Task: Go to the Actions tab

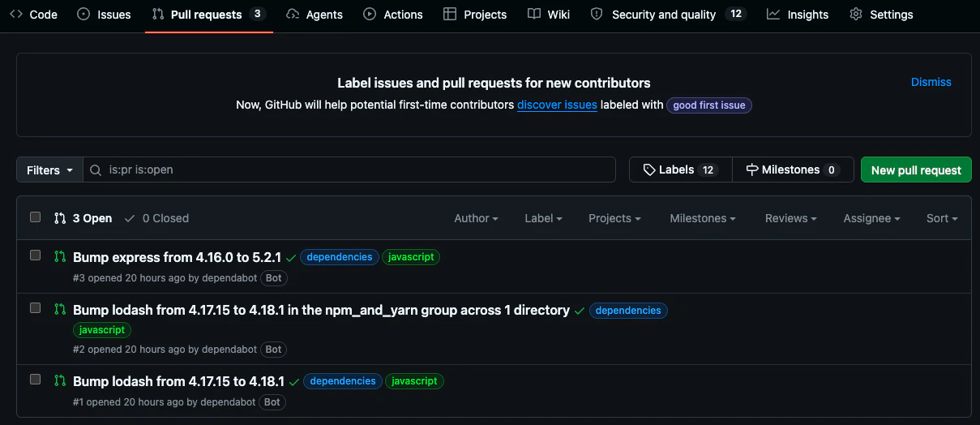Action: click(x=393, y=15)
